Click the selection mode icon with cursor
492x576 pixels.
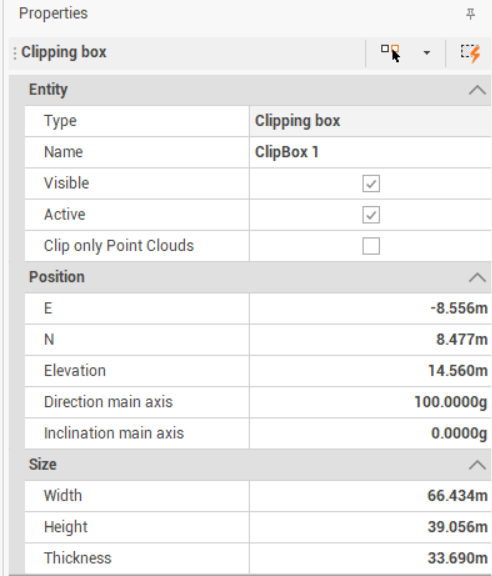(391, 53)
